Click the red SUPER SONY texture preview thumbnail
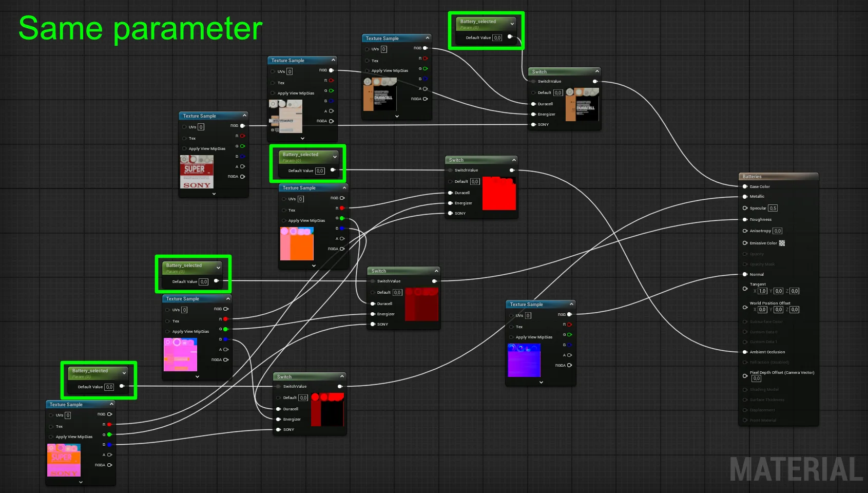 [197, 172]
